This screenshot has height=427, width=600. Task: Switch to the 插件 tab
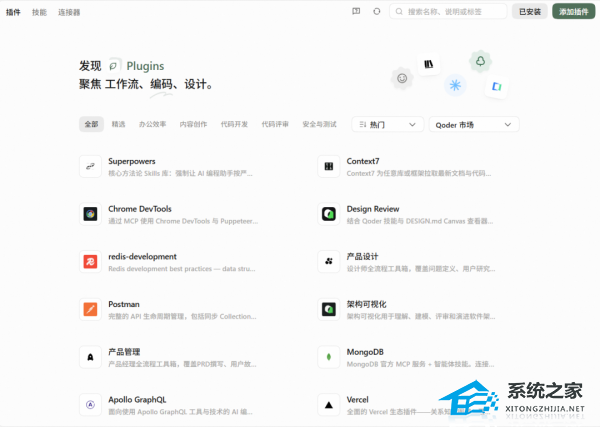(13, 12)
